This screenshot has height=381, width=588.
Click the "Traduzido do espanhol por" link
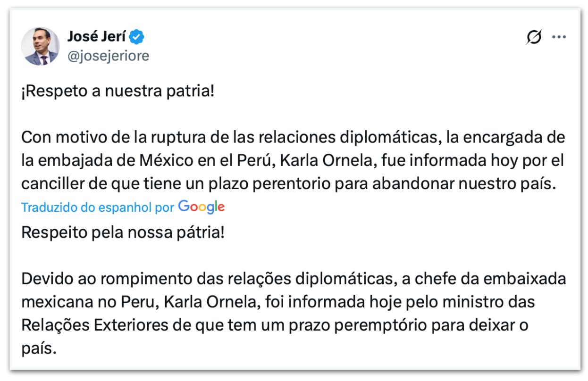click(98, 207)
